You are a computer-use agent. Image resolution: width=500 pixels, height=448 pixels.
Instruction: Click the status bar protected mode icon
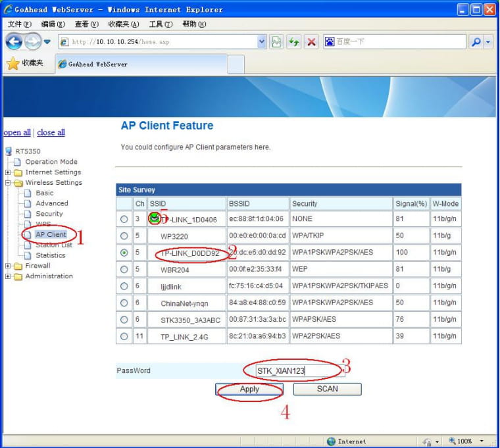tap(427, 441)
